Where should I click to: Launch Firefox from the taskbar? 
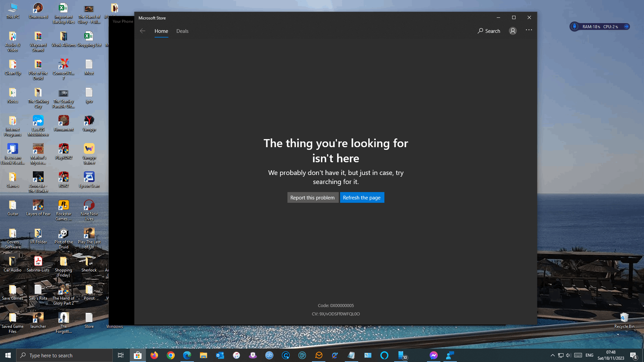tap(154, 355)
